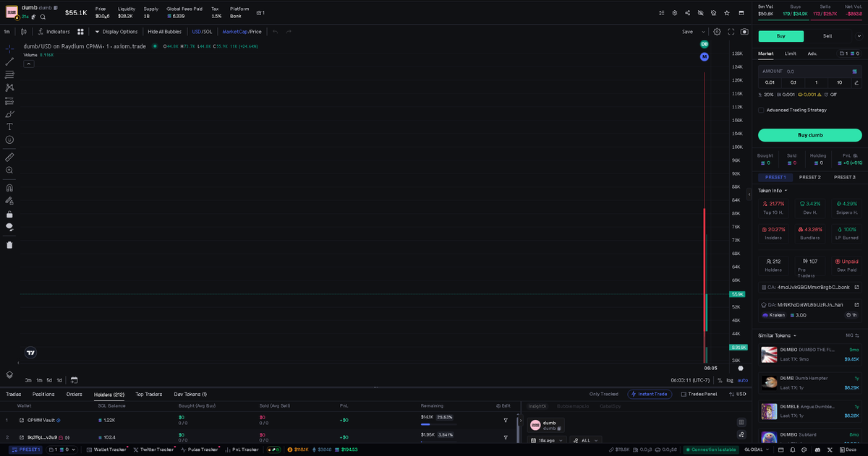Open the Wallet Tracker
868x456 pixels.
106,449
